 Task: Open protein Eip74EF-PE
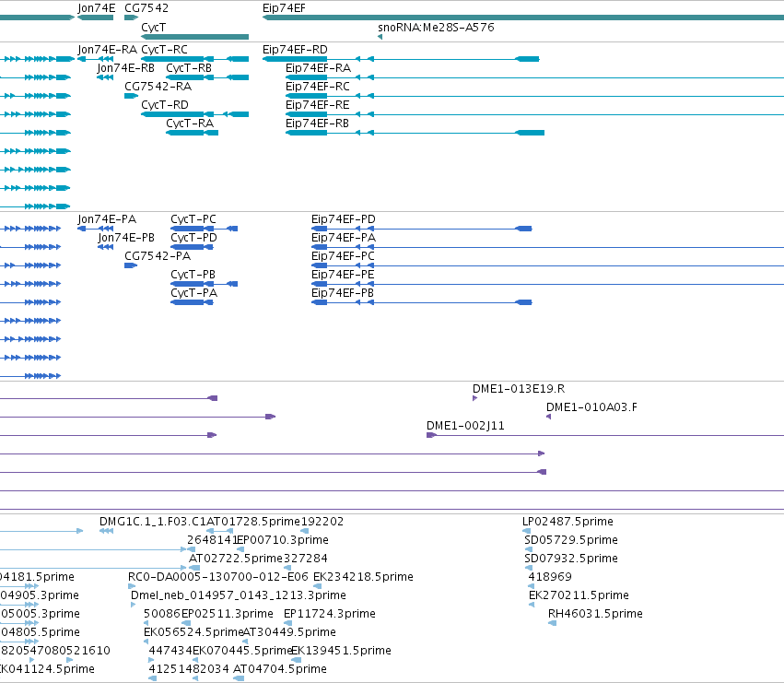click(343, 275)
